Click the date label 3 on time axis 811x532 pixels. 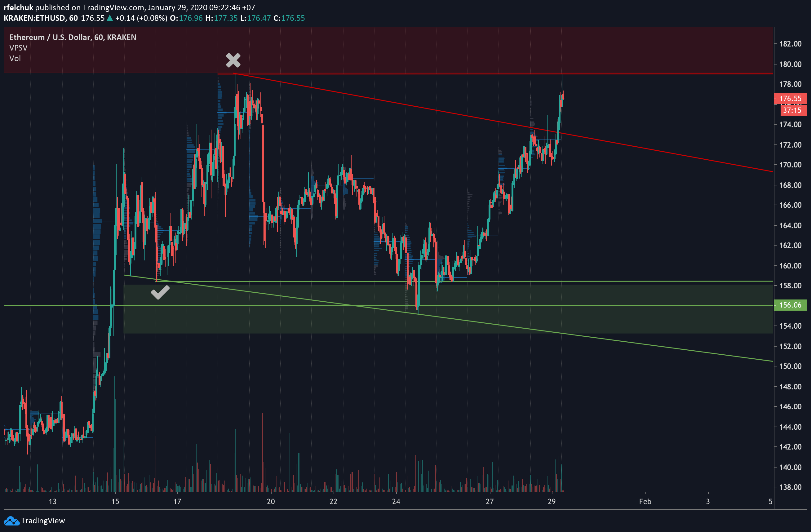click(708, 501)
